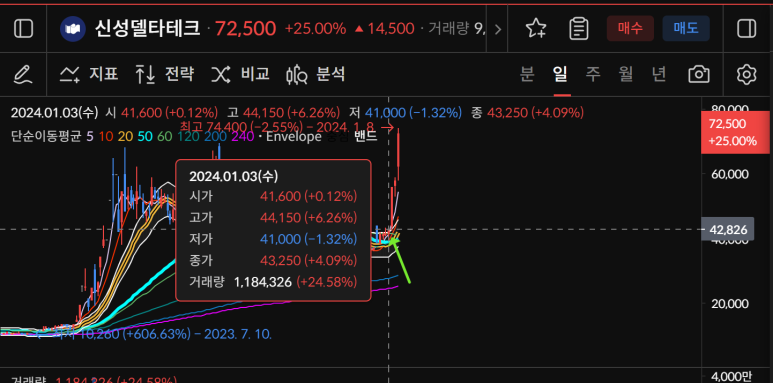773x383 pixels.
Task: Click the 42,826 crosshair price label
Action: pos(728,229)
